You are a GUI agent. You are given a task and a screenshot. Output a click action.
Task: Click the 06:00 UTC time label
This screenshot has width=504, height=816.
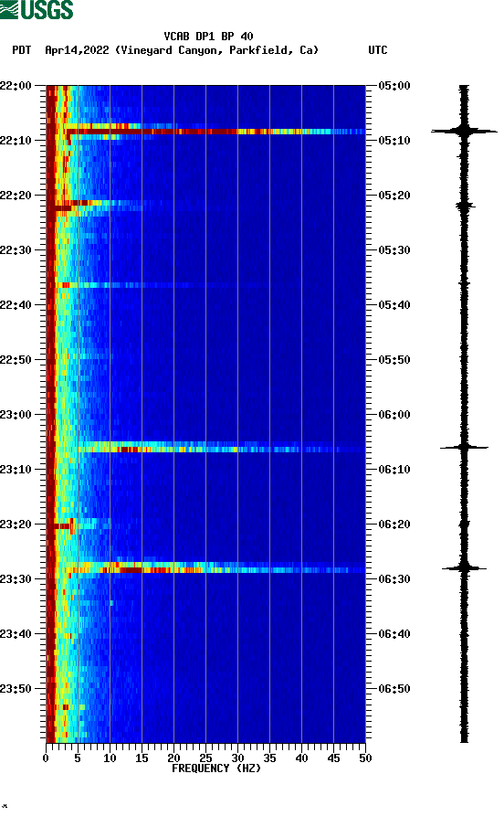[x=394, y=415]
